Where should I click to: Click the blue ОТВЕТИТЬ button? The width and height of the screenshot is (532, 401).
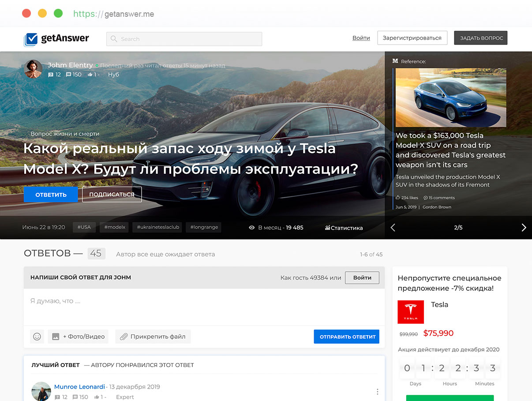pyautogui.click(x=51, y=195)
